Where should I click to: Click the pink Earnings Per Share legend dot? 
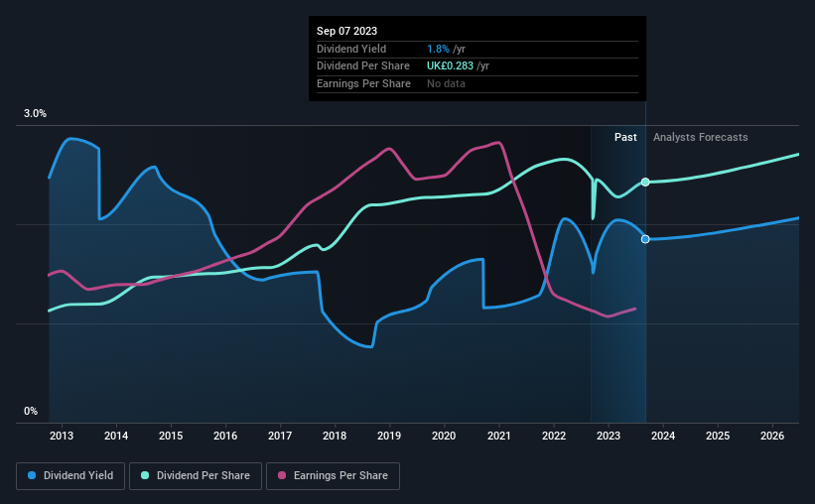(282, 475)
